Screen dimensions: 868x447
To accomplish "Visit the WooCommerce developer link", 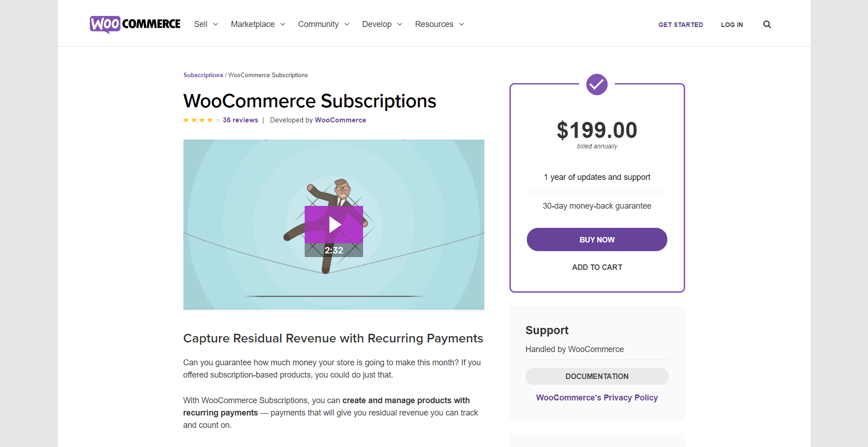I will click(x=340, y=120).
